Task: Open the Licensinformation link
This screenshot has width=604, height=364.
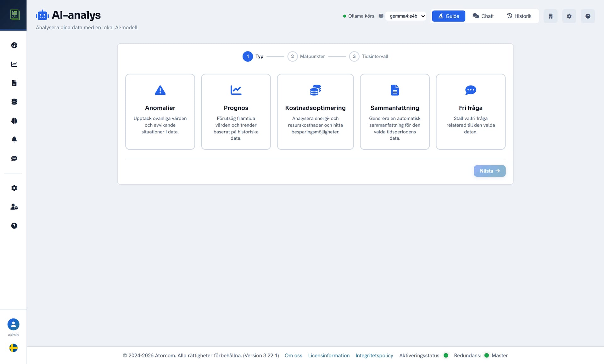Action: point(329,356)
